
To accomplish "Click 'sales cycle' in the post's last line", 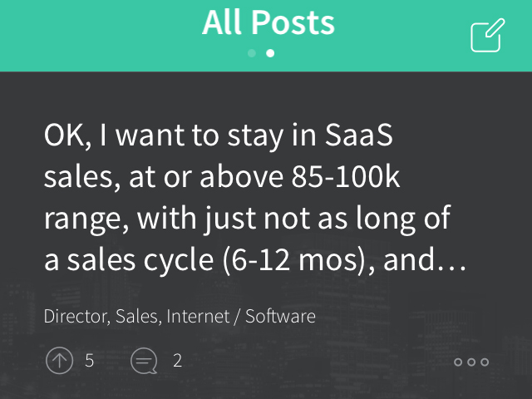I will point(140,260).
